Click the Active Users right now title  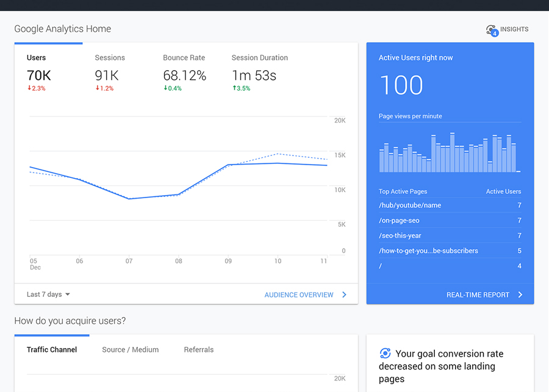[x=415, y=58]
